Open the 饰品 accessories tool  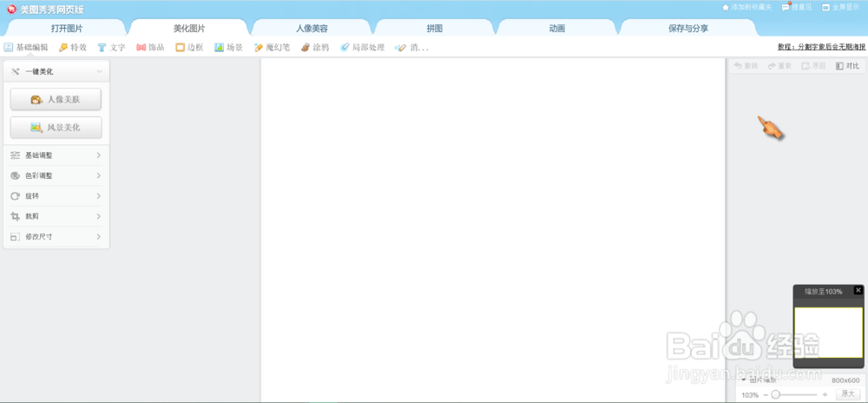(150, 48)
